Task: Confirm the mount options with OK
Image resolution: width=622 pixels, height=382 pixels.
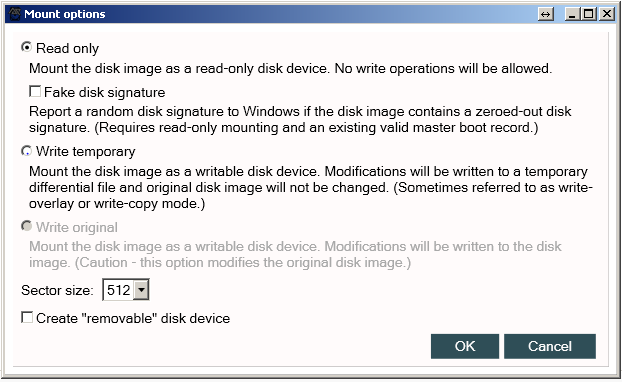Action: click(465, 346)
